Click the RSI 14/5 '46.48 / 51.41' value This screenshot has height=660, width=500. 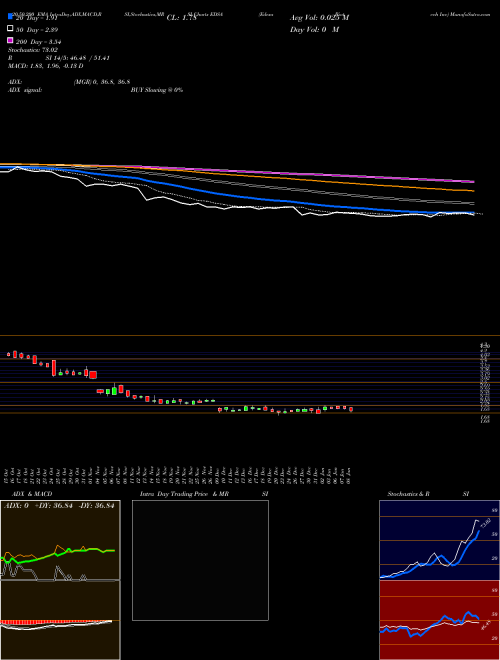(x=90, y=58)
